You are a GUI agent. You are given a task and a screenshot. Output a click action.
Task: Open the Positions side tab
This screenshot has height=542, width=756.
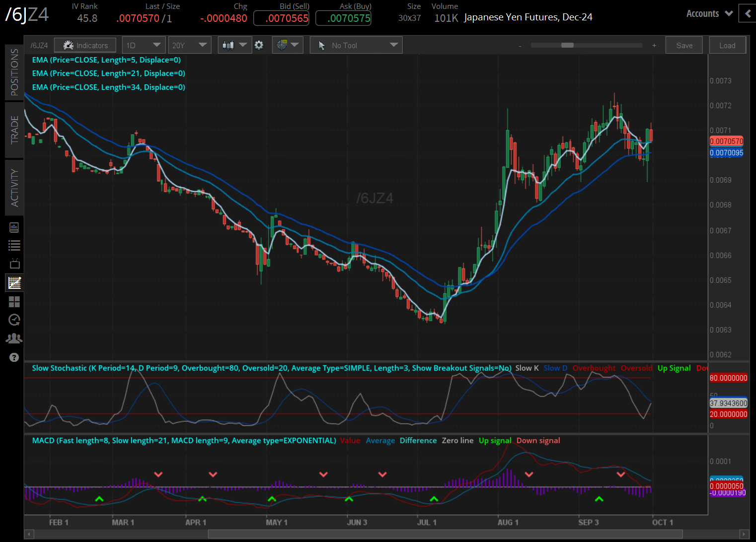pyautogui.click(x=14, y=72)
